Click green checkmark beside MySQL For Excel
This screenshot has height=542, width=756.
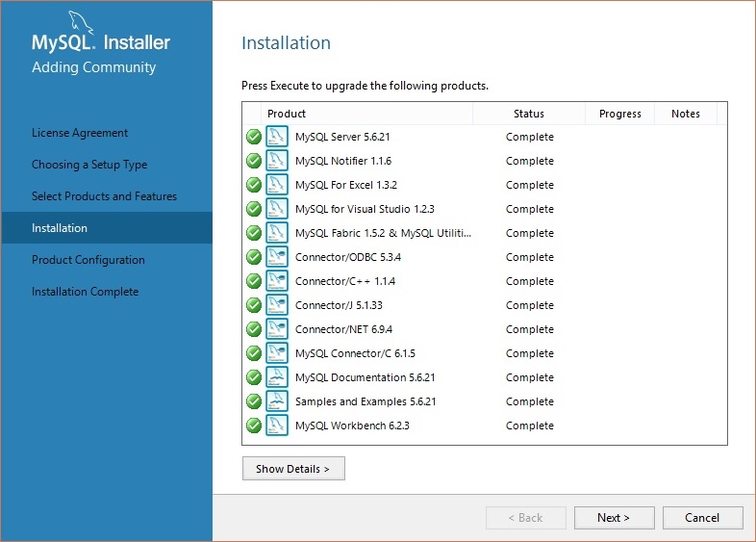coord(254,185)
